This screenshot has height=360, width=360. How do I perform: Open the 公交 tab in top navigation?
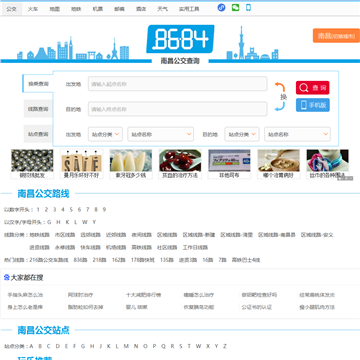tap(11, 9)
